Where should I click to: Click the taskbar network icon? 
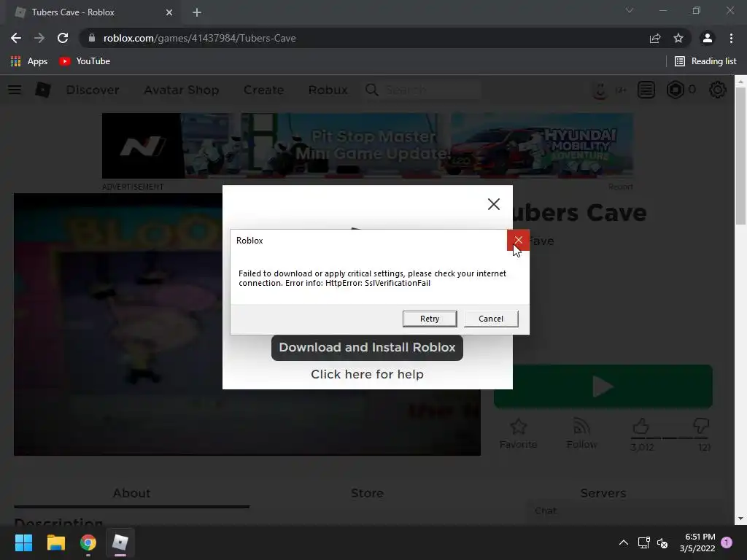(x=643, y=542)
